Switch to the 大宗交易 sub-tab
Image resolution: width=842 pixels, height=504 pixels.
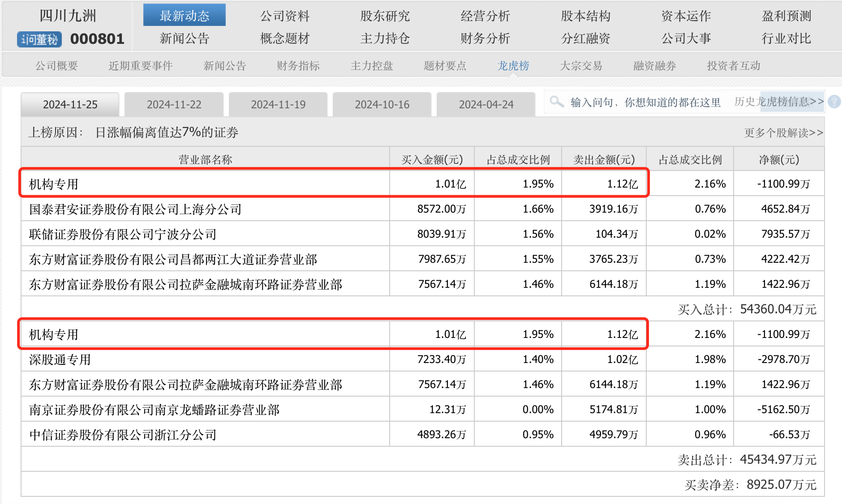click(x=581, y=66)
